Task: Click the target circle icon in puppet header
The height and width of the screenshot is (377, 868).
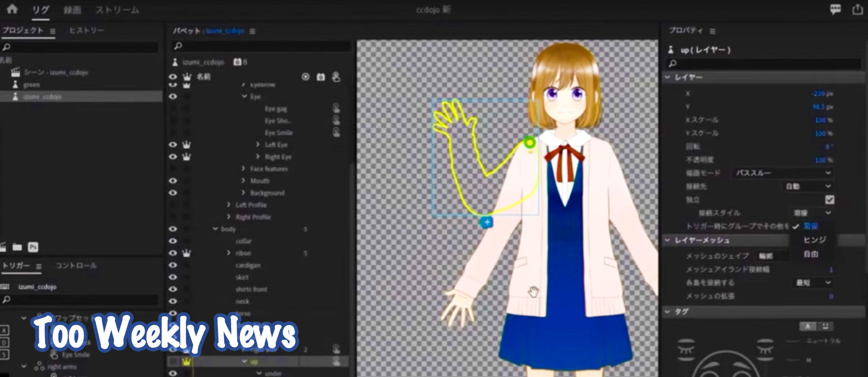Action: click(305, 77)
